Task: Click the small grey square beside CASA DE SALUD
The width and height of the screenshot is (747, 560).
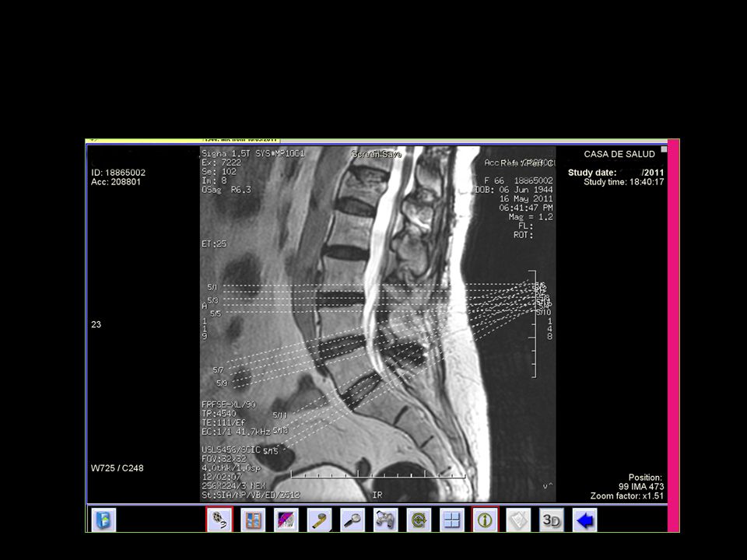Action: (x=664, y=149)
